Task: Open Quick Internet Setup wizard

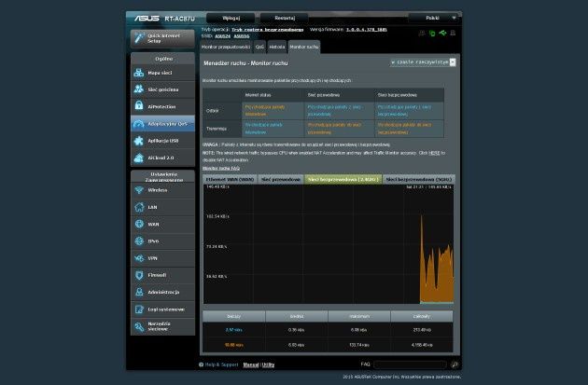Action: pos(162,38)
